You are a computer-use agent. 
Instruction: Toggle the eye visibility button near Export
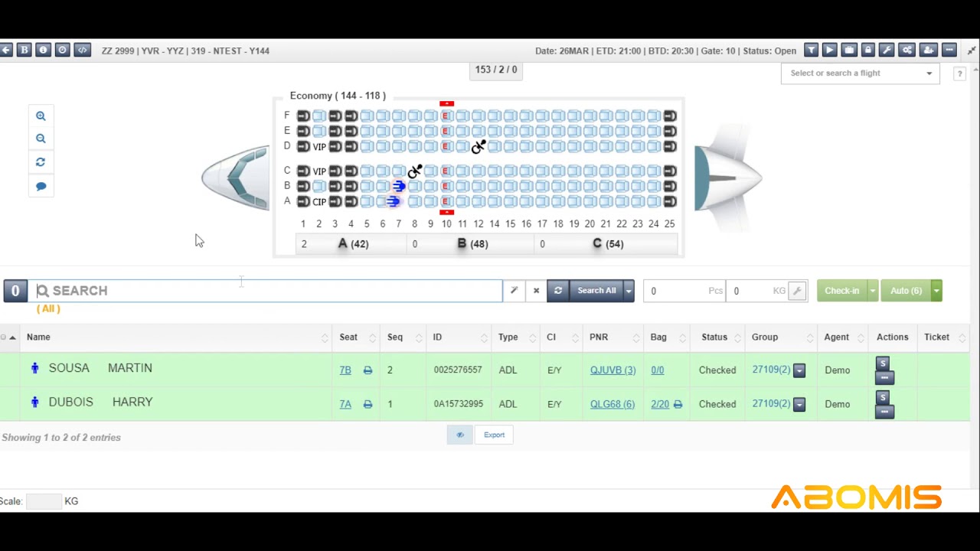tap(460, 435)
